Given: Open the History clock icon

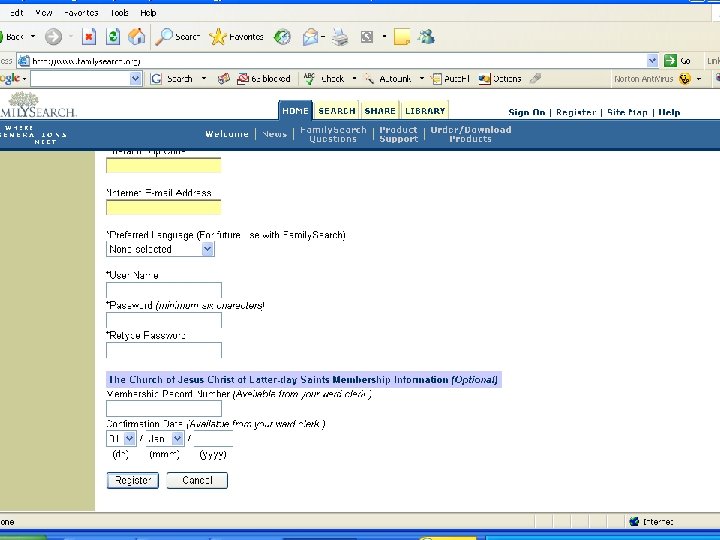Looking at the screenshot, I should [x=282, y=37].
